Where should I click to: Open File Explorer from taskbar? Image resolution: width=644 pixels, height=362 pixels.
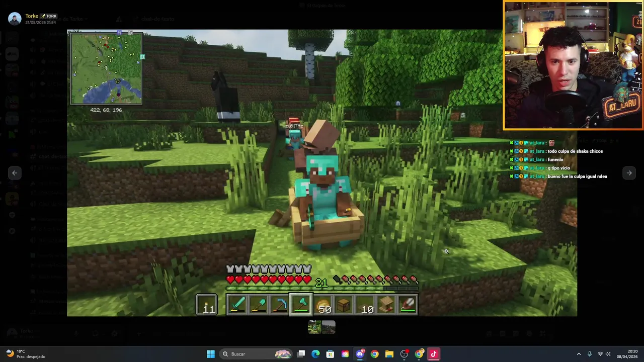pyautogui.click(x=389, y=354)
